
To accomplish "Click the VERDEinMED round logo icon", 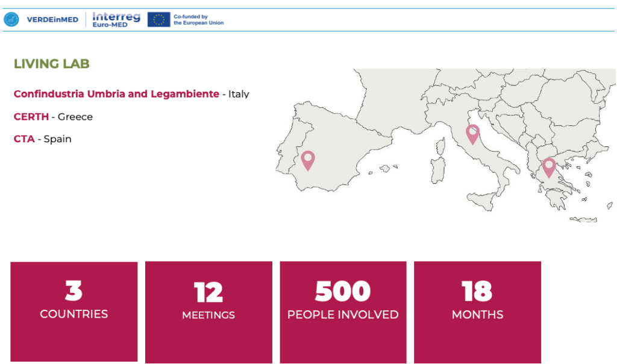I will pos(11,19).
